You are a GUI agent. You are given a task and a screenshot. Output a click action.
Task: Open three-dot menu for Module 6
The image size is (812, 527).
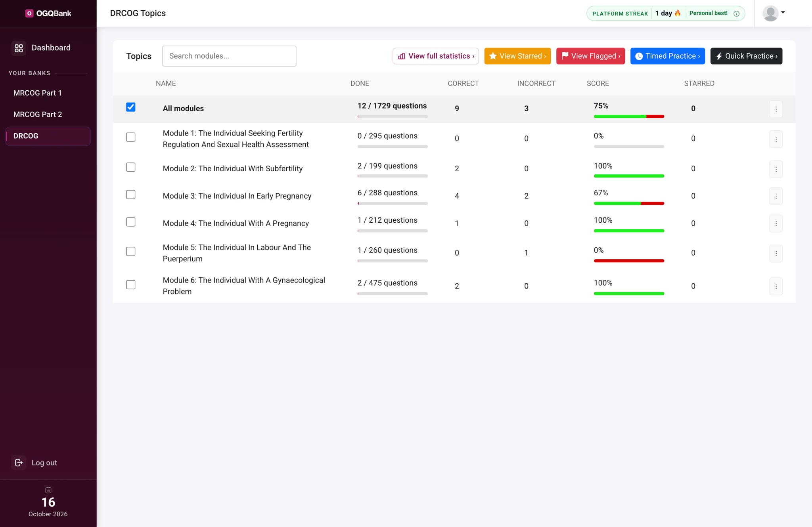pyautogui.click(x=776, y=286)
